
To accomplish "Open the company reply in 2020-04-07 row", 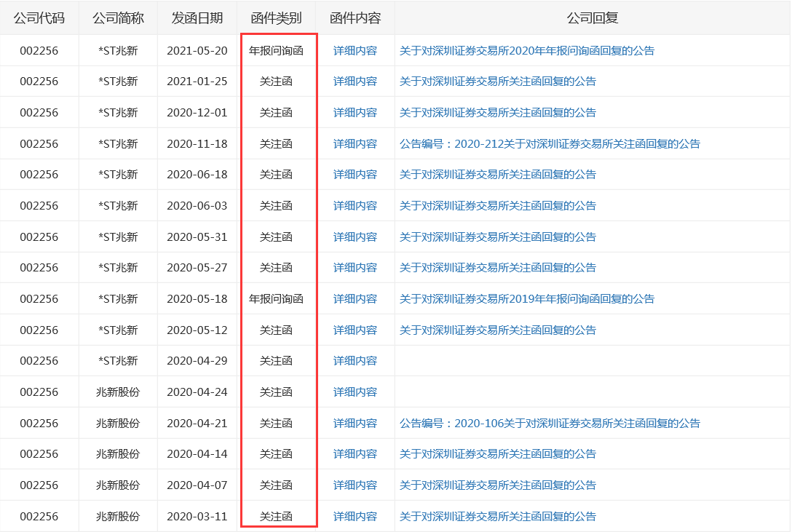I will point(497,485).
